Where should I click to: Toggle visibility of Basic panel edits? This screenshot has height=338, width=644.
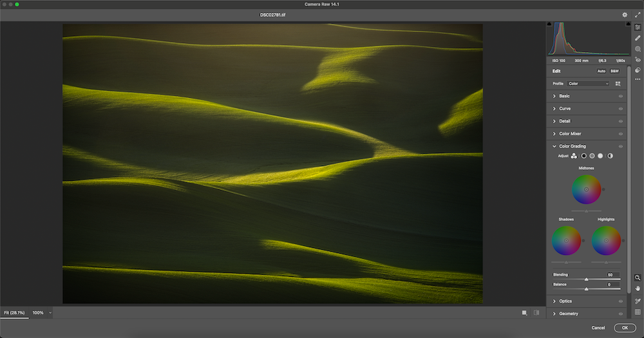pos(621,96)
